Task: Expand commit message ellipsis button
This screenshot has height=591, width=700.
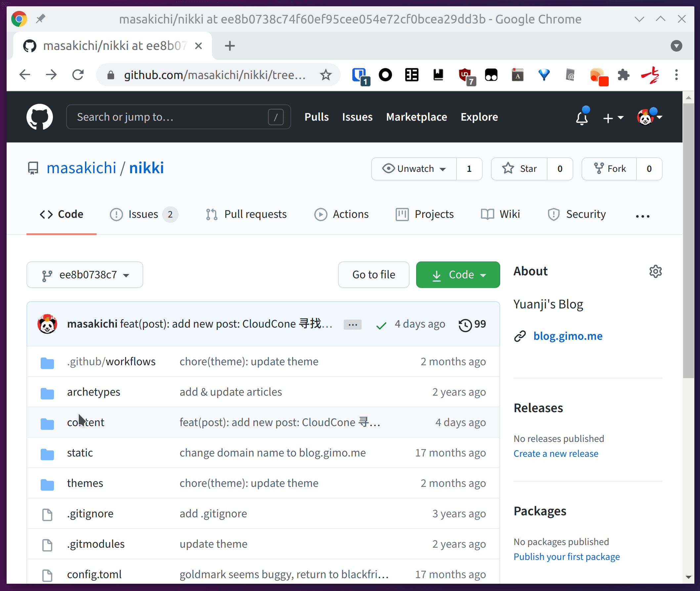Action: point(352,324)
